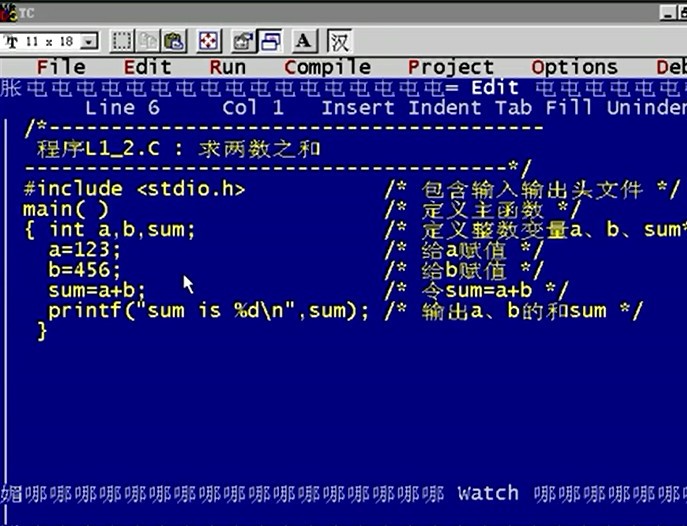Click the 定义主函数 comment
The width and height of the screenshot is (687, 526).
482,210
